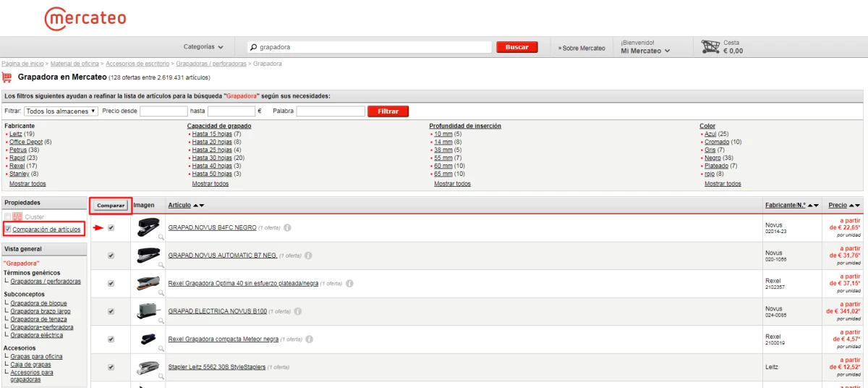Click the Mercateo logo
The height and width of the screenshot is (388, 868).
[x=85, y=17]
